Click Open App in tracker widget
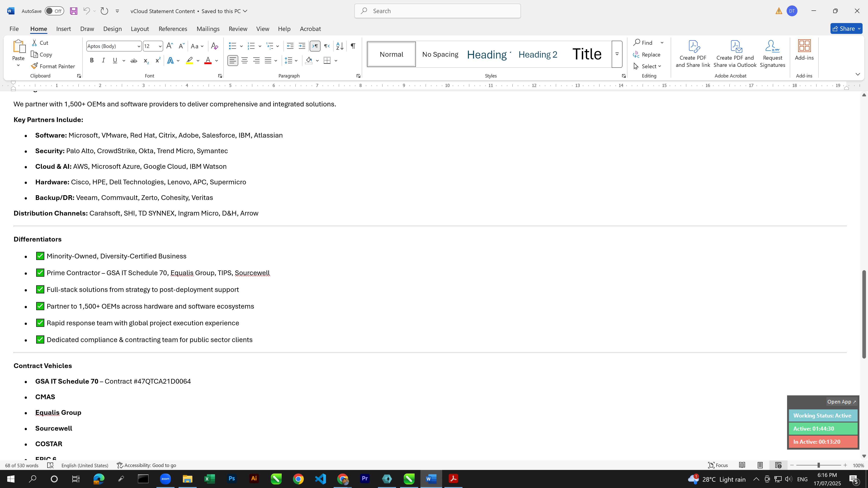868x488 pixels. click(x=841, y=402)
